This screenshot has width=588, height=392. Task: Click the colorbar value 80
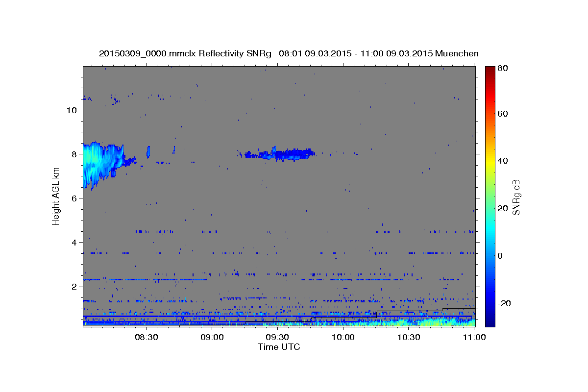point(503,69)
